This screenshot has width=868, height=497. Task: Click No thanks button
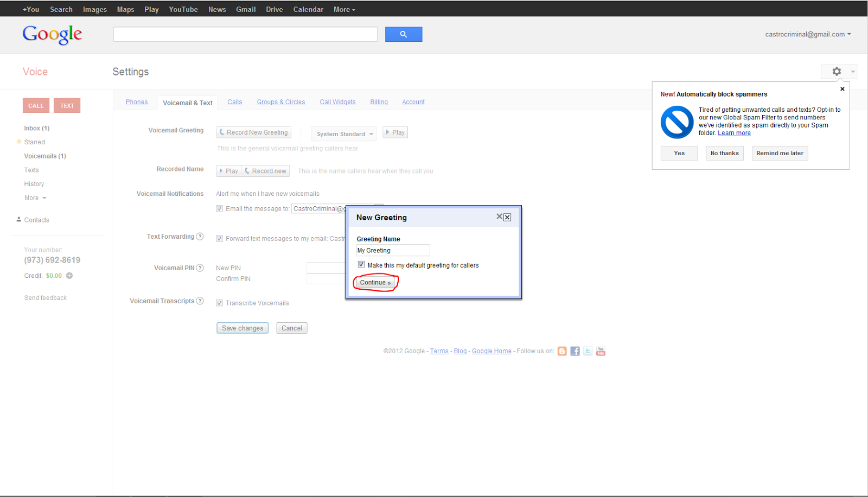(x=725, y=154)
